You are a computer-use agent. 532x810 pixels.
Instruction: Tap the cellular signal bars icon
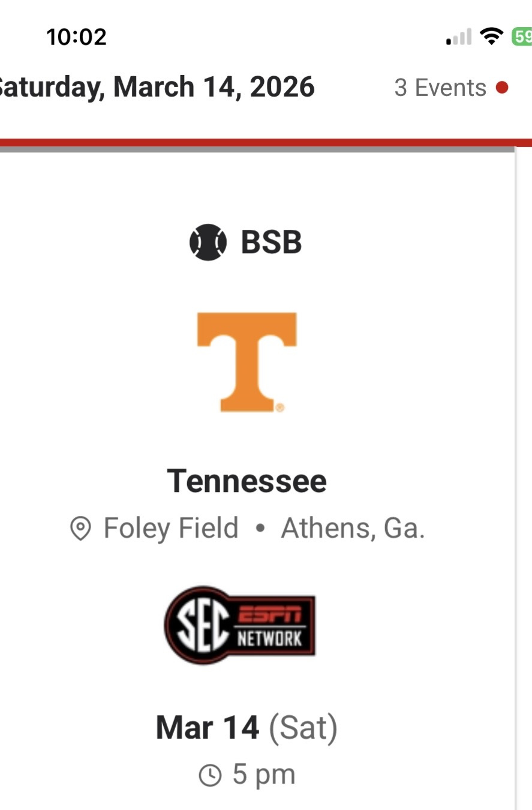point(459,38)
